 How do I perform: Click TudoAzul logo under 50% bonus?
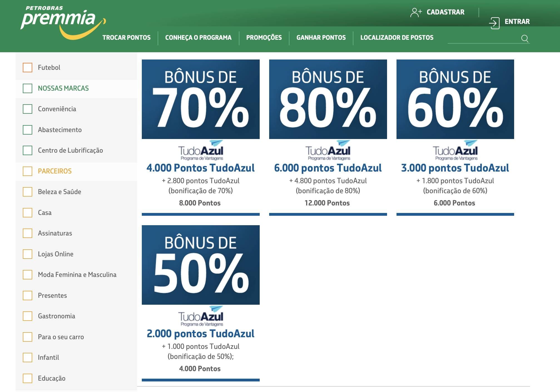[x=201, y=316]
